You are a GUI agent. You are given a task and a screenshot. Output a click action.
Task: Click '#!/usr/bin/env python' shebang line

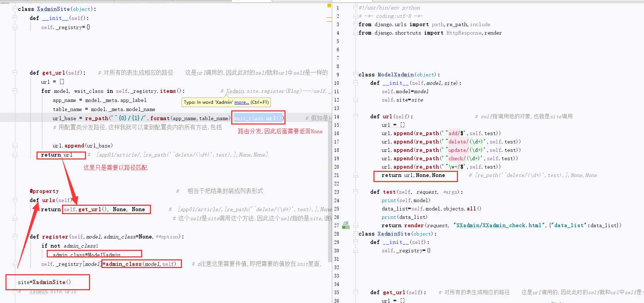pos(389,8)
